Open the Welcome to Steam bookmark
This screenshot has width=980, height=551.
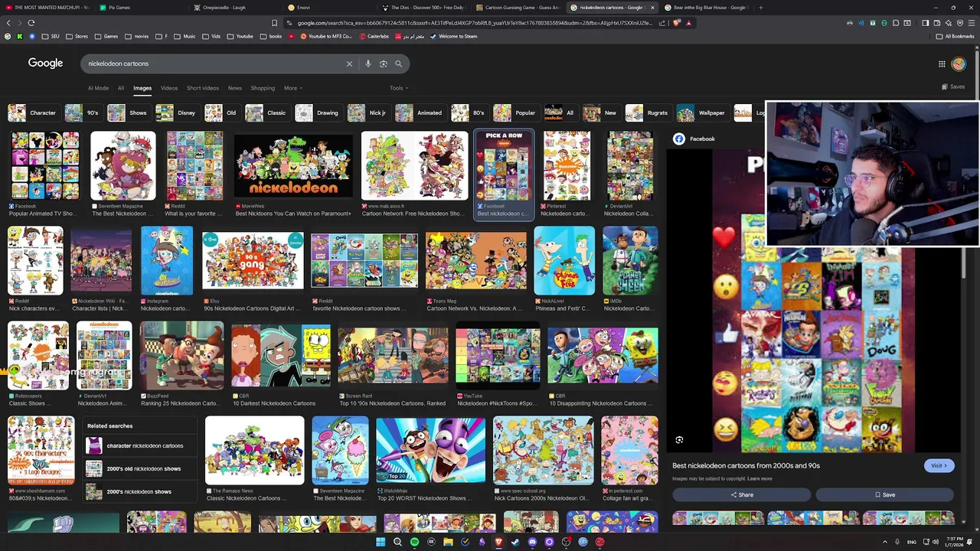[x=452, y=36]
